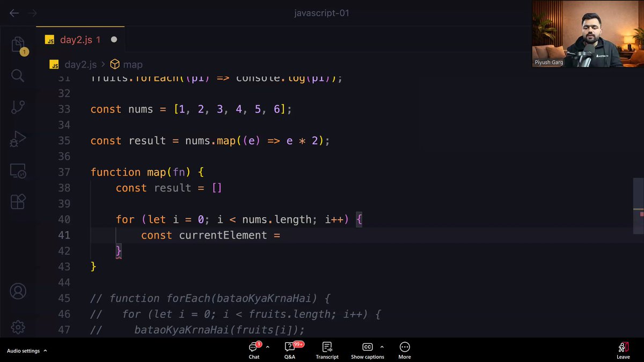Viewport: 644px width, 362px height.
Task: Open the Manage gear icon
Action: [18, 327]
